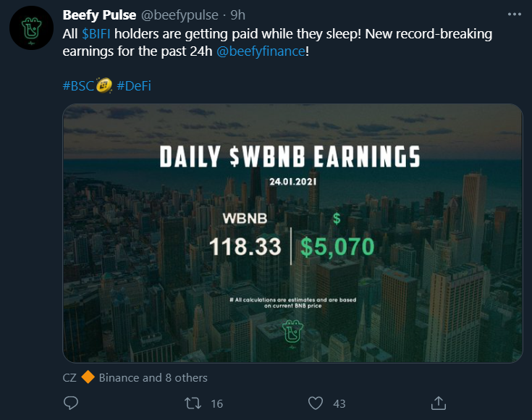532x420 pixels.
Task: Click the like count 43
Action: (339, 403)
